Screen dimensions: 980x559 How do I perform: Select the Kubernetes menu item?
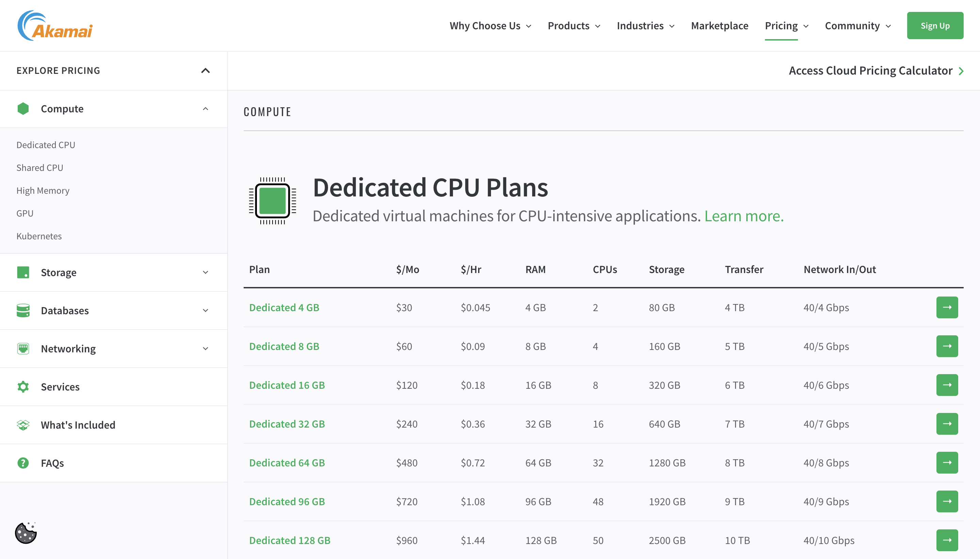click(x=39, y=235)
